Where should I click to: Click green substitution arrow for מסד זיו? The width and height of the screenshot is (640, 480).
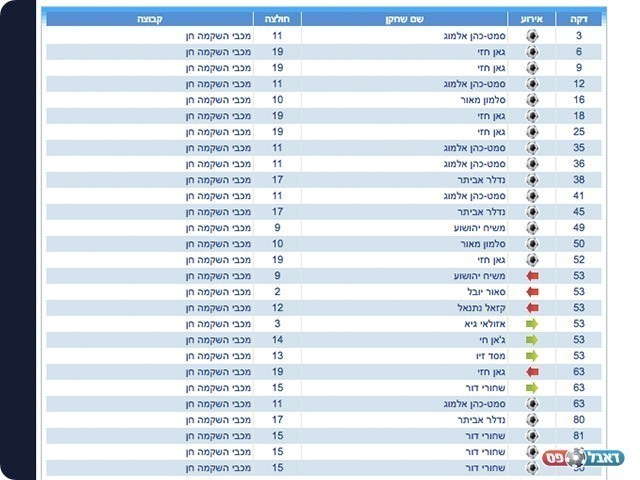click(x=532, y=355)
